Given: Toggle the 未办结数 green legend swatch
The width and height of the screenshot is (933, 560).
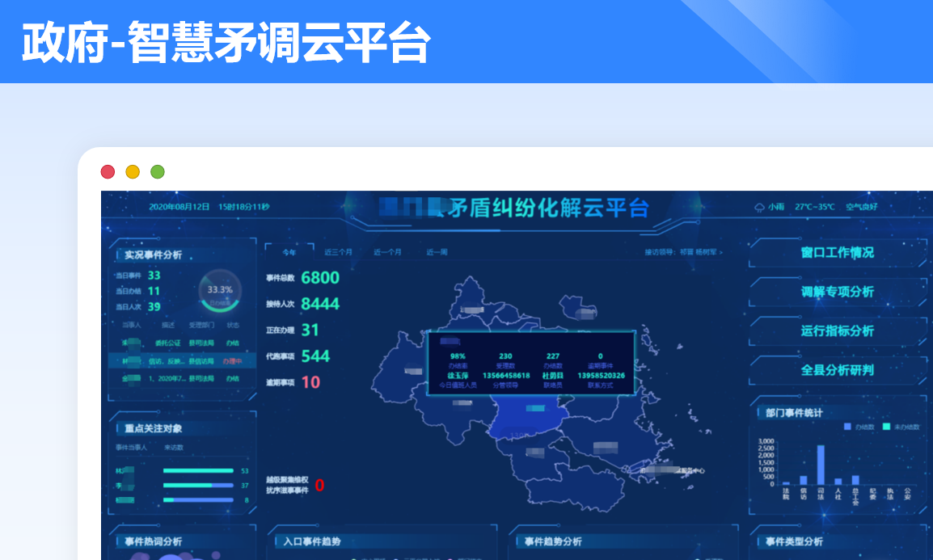Looking at the screenshot, I should 886,427.
